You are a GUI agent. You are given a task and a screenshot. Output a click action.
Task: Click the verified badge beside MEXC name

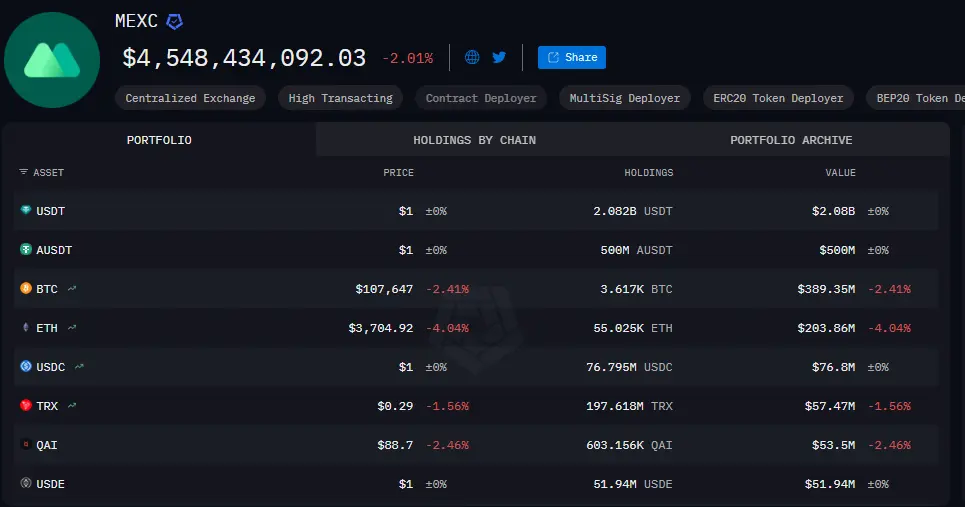175,21
